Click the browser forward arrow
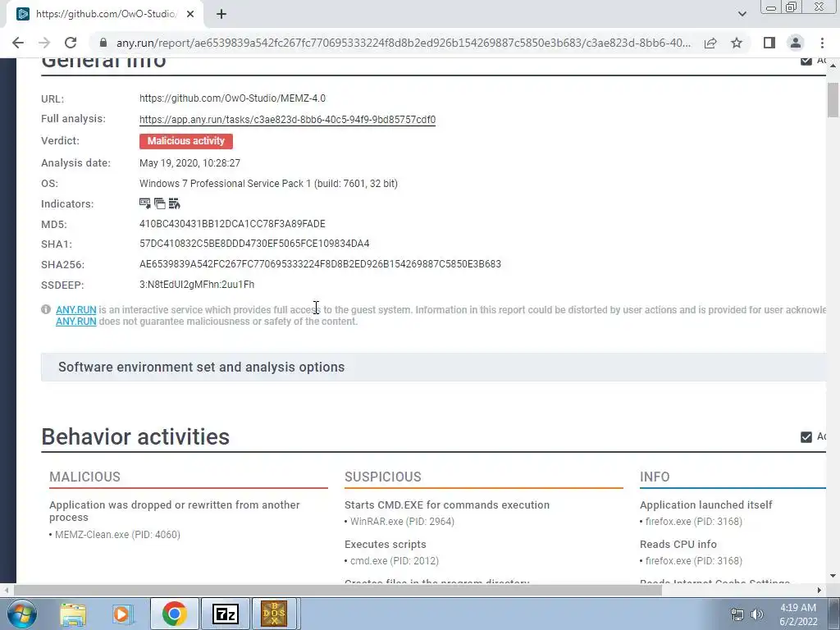Viewport: 840px width, 630px height. coord(44,43)
